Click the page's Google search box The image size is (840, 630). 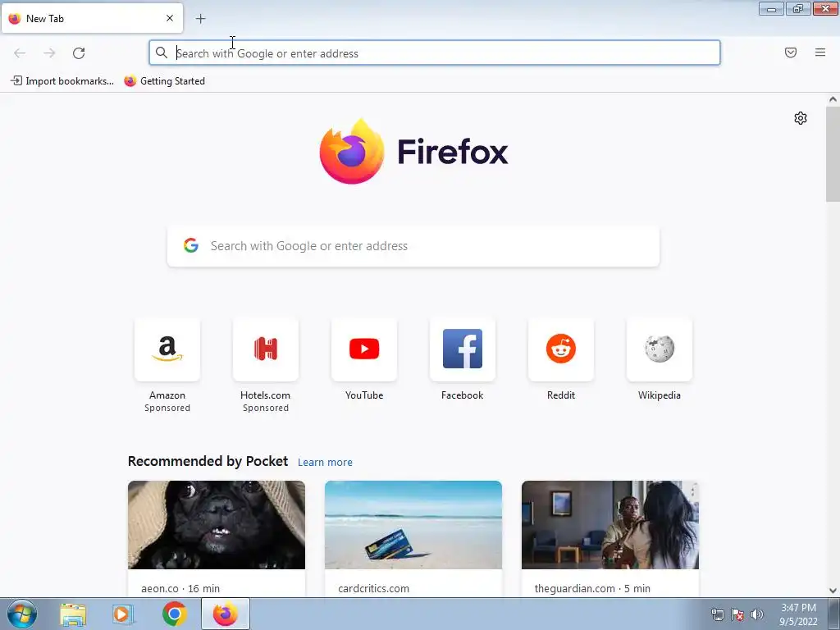(x=413, y=246)
